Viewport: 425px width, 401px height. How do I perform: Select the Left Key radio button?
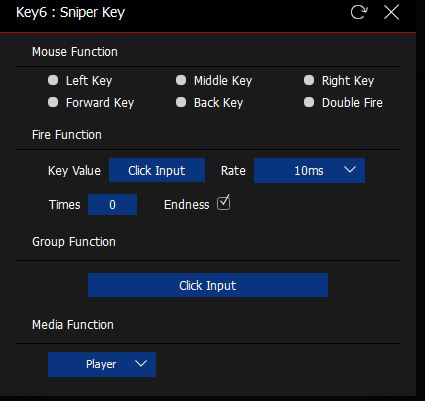pos(53,80)
